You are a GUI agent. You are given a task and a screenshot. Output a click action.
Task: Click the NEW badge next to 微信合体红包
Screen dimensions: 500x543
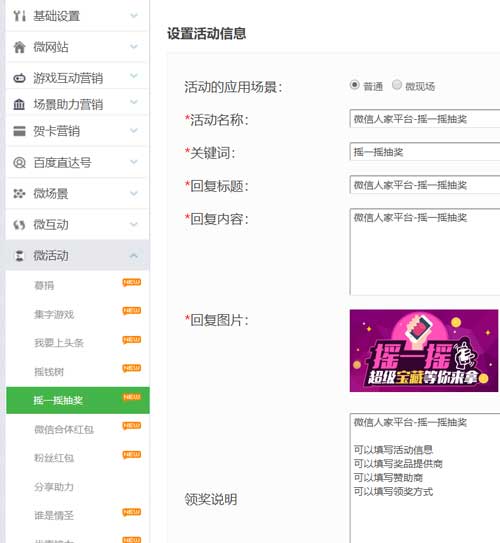coord(132,426)
